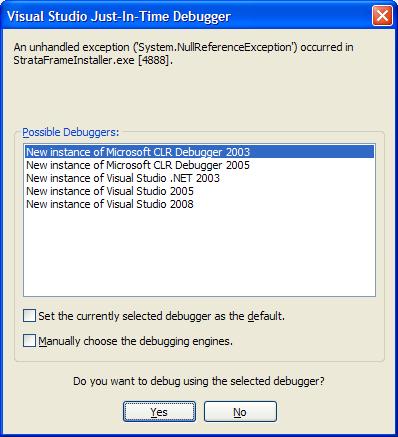Image resolution: width=398 pixels, height=437 pixels.
Task: Select New instance of Microsoft CLR Debugger 2005
Action: point(199,165)
